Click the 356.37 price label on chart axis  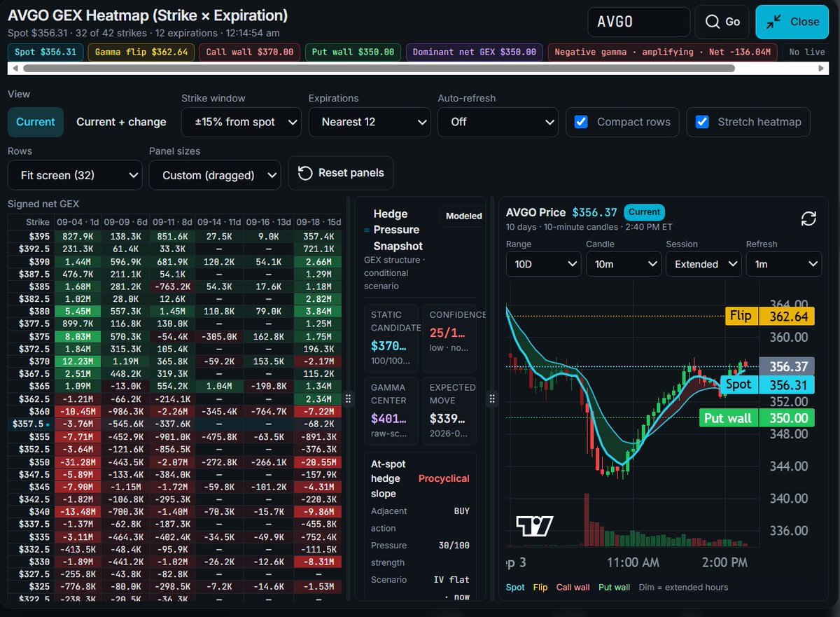click(x=788, y=367)
